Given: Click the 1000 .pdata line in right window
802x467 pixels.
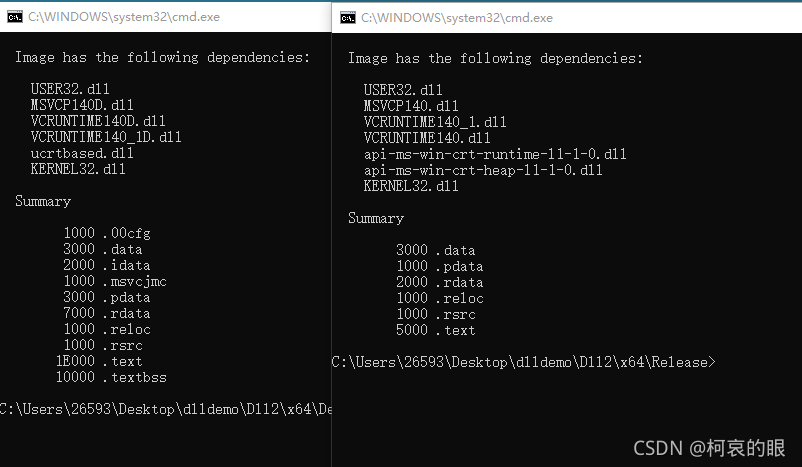Looking at the screenshot, I should pyautogui.click(x=440, y=266).
